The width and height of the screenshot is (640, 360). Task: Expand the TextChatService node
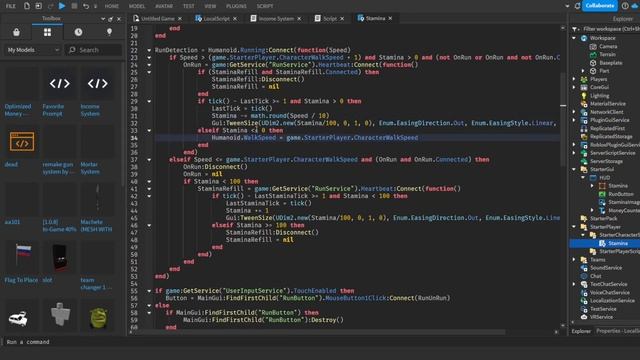(x=574, y=284)
